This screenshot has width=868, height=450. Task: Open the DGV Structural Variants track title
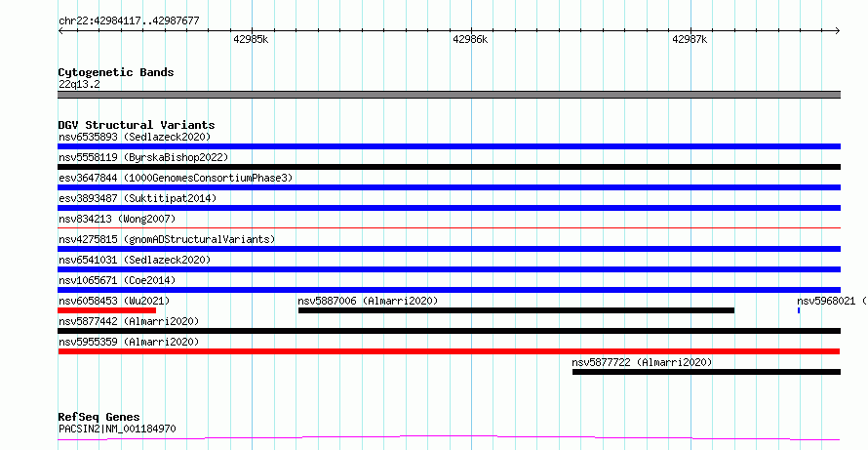(x=137, y=125)
